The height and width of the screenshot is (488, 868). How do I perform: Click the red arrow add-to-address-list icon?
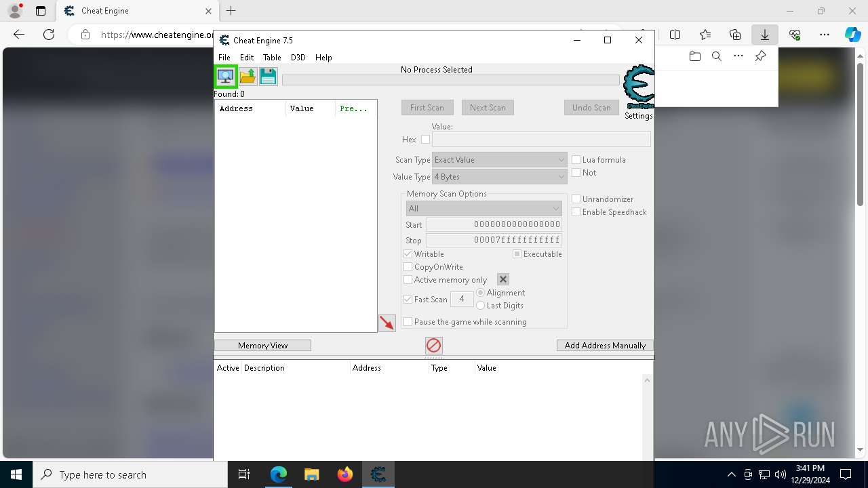[387, 323]
